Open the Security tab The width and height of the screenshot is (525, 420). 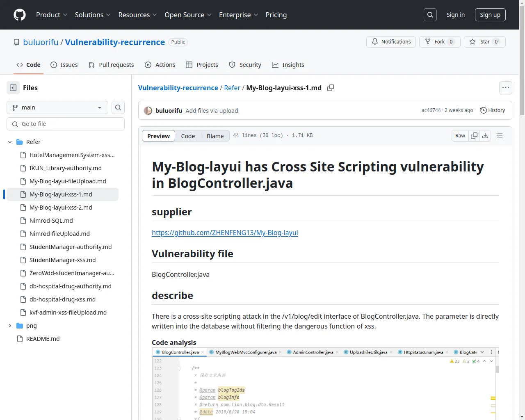pos(245,65)
